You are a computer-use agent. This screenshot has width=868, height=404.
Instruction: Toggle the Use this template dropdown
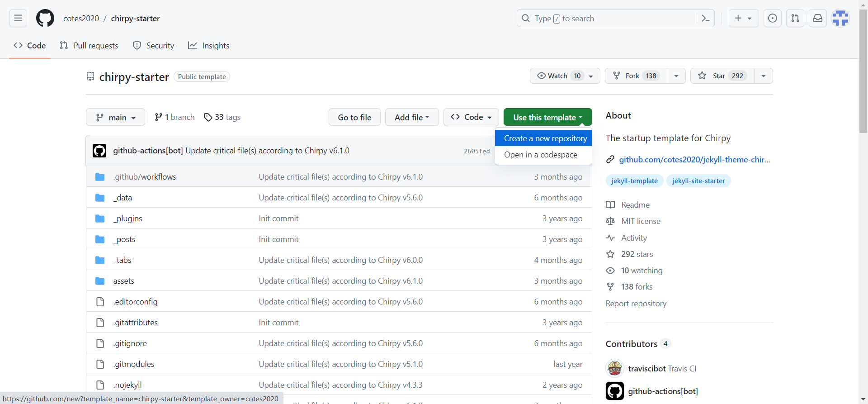[x=548, y=117]
